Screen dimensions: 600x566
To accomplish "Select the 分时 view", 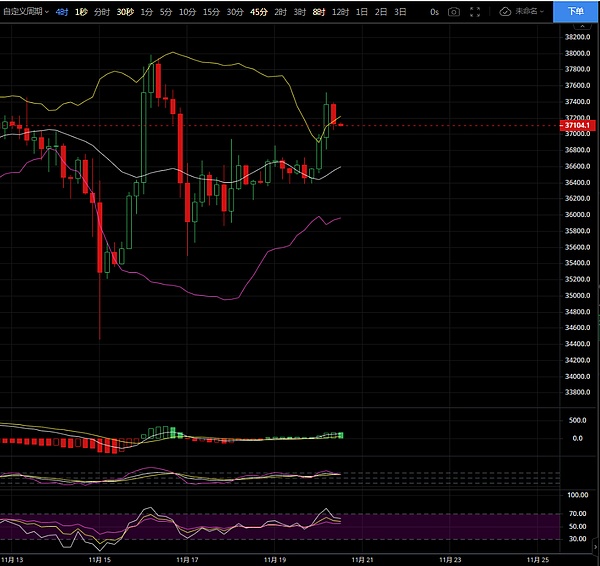I will coord(102,12).
